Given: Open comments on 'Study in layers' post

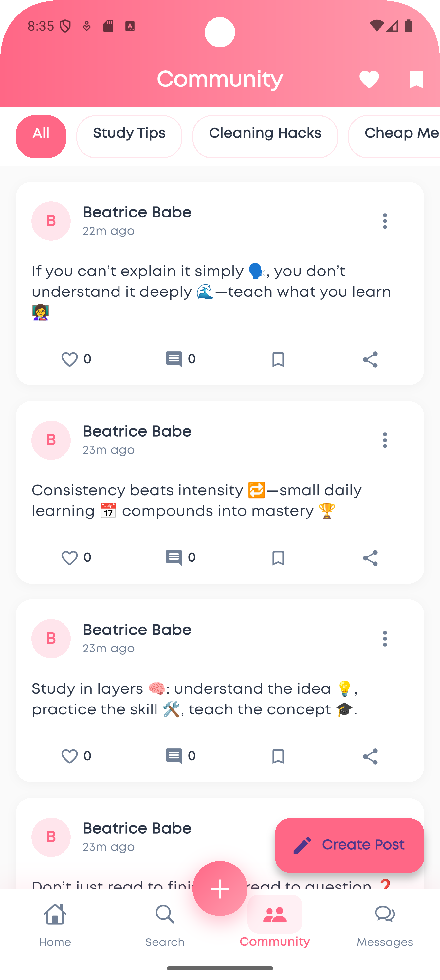Looking at the screenshot, I should [174, 756].
